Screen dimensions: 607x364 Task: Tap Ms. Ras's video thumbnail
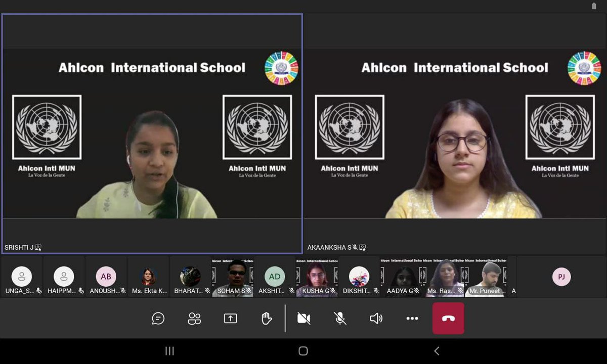[444, 277]
